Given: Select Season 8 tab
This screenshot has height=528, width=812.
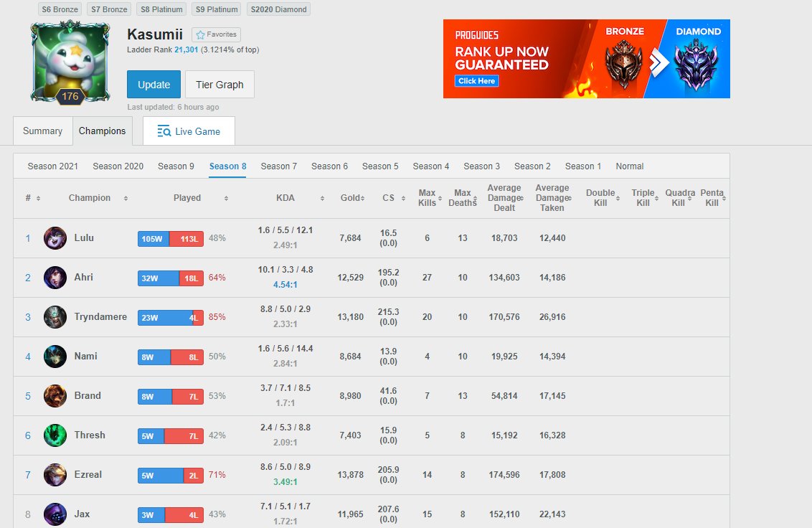Looking at the screenshot, I should 228,166.
